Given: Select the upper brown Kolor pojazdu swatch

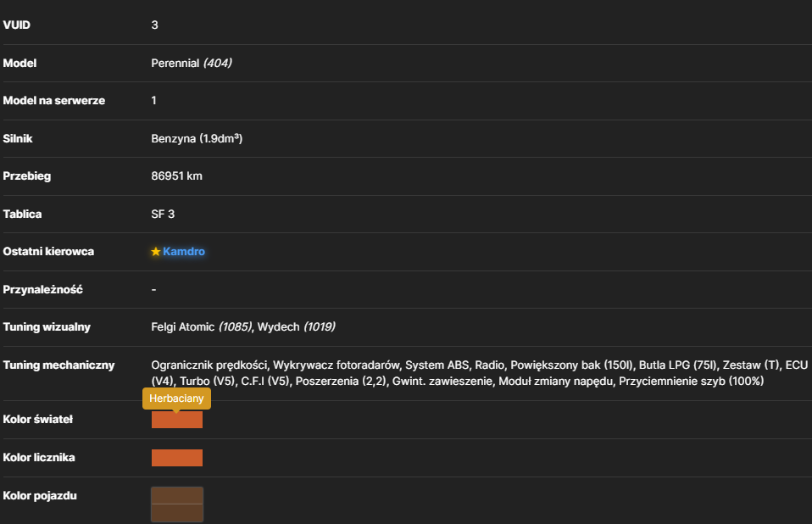Looking at the screenshot, I should click(177, 495).
